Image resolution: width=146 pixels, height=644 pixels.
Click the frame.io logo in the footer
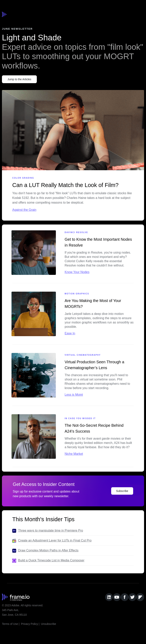click(16, 597)
